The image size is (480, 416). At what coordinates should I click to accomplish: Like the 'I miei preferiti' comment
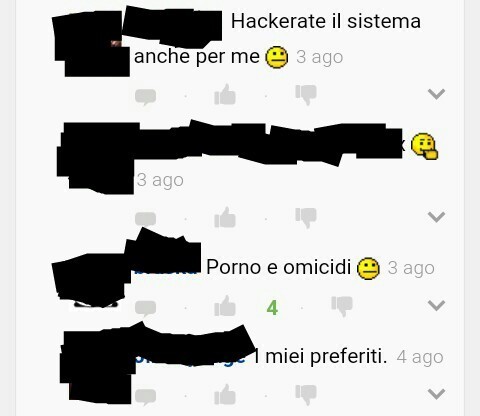tap(225, 394)
